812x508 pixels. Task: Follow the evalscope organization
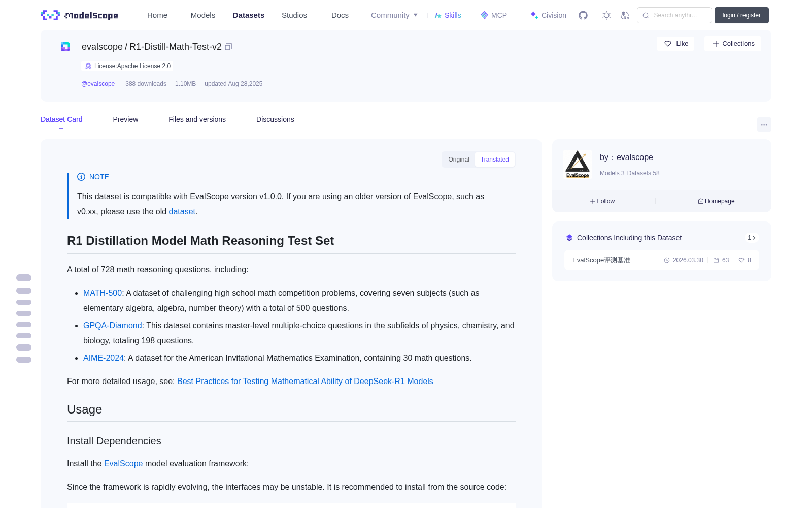[602, 201]
